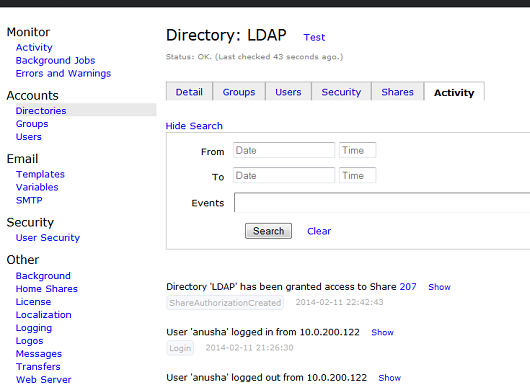The height and width of the screenshot is (385, 530).
Task: Focus the From Time field
Action: [x=358, y=150]
